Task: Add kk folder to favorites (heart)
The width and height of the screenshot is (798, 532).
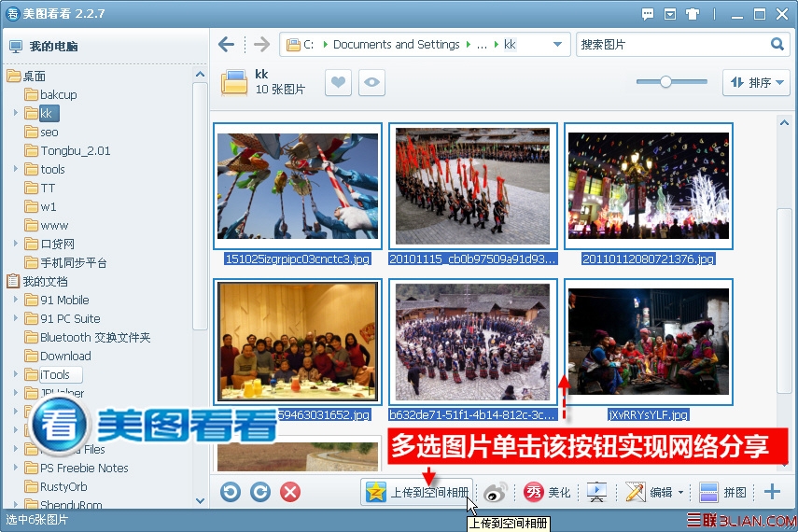Action: tap(338, 82)
